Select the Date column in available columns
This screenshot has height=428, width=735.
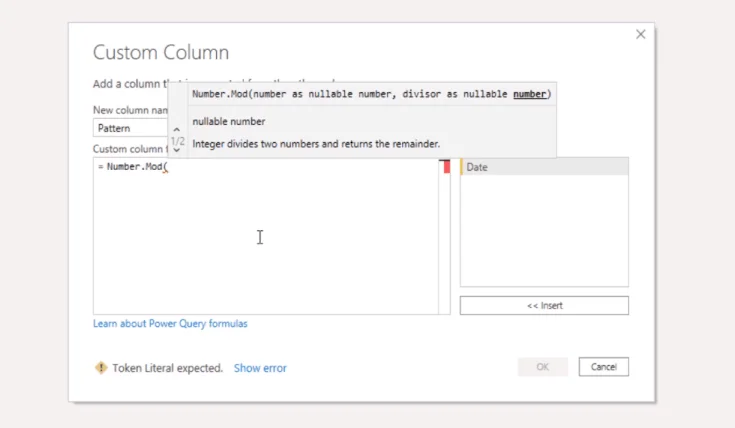[x=544, y=167]
